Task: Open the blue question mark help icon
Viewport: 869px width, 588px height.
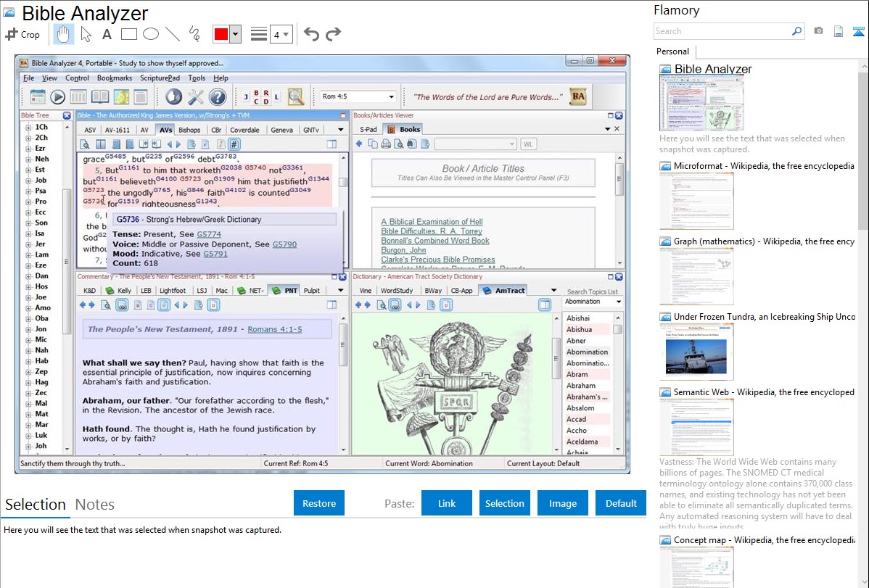Action: tap(218, 97)
